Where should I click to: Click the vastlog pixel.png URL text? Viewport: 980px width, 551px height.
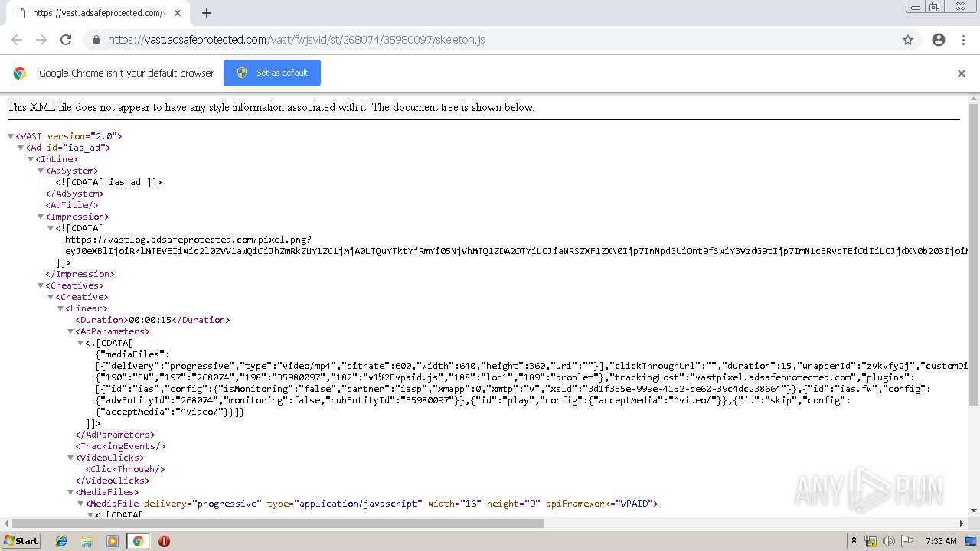pos(188,240)
